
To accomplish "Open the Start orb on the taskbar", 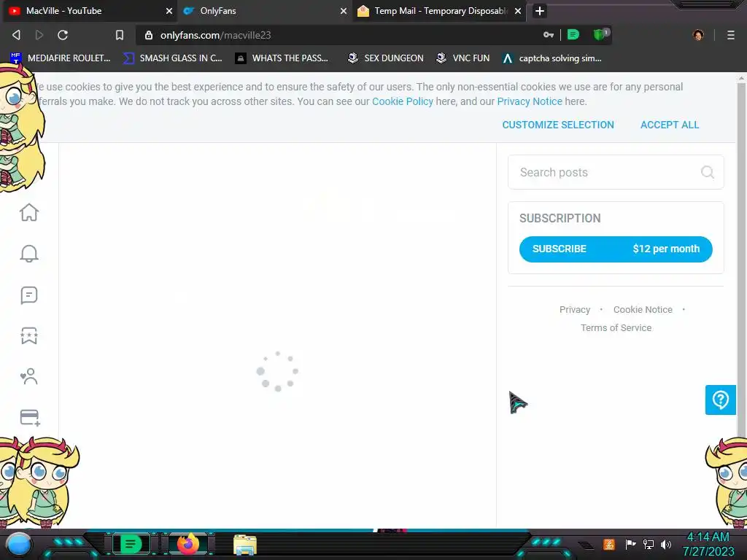I will (x=19, y=544).
